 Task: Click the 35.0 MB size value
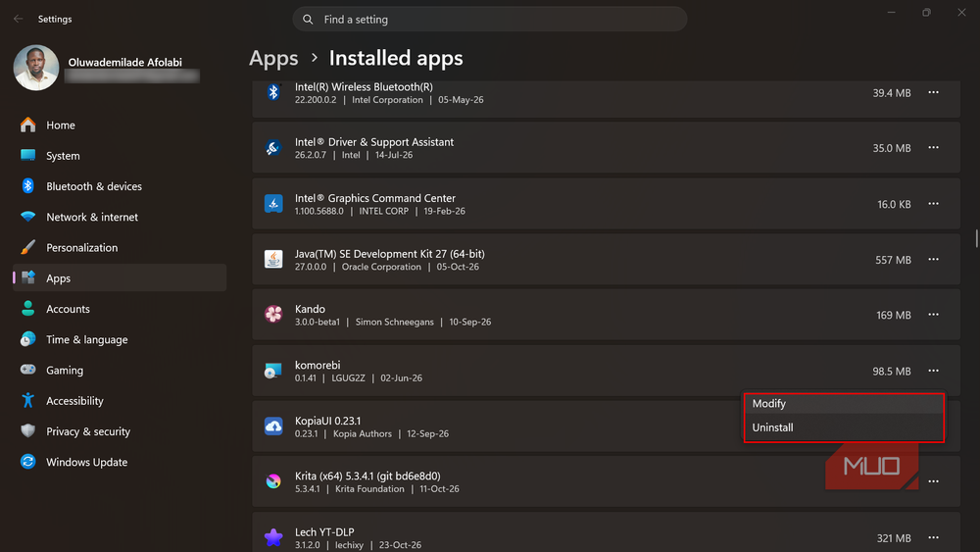click(x=892, y=148)
